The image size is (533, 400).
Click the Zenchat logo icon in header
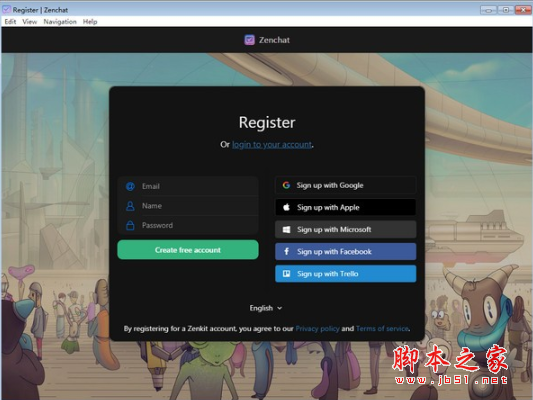tap(250, 40)
